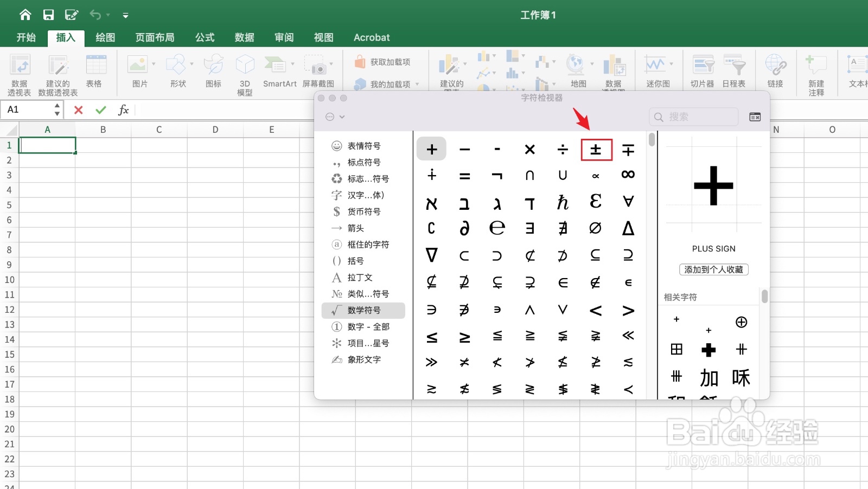The width and height of the screenshot is (868, 489).
Task: Select the division ÷ symbol
Action: pyautogui.click(x=563, y=150)
